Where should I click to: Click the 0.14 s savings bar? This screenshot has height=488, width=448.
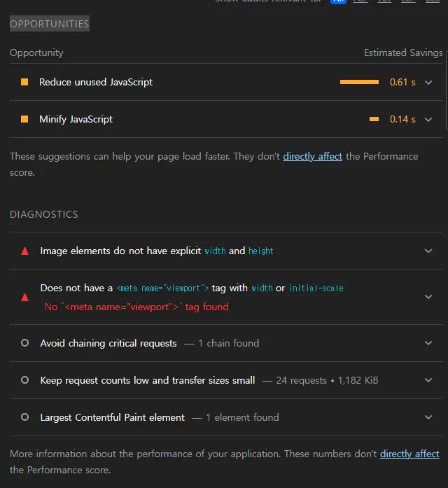coord(374,119)
